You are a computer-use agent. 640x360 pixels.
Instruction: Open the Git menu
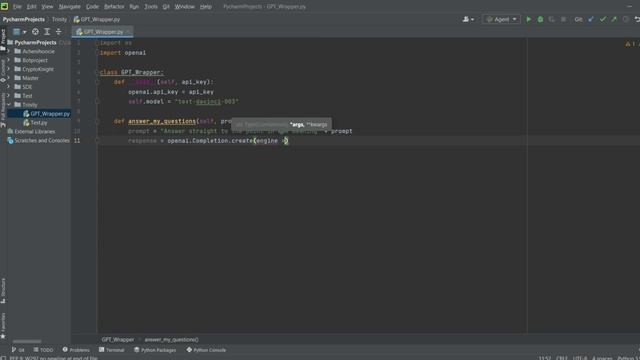pyautogui.click(x=166, y=7)
